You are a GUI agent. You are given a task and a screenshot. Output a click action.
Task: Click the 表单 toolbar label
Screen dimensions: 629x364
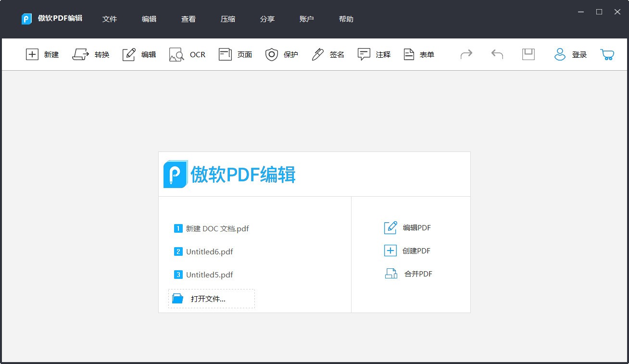tap(427, 55)
